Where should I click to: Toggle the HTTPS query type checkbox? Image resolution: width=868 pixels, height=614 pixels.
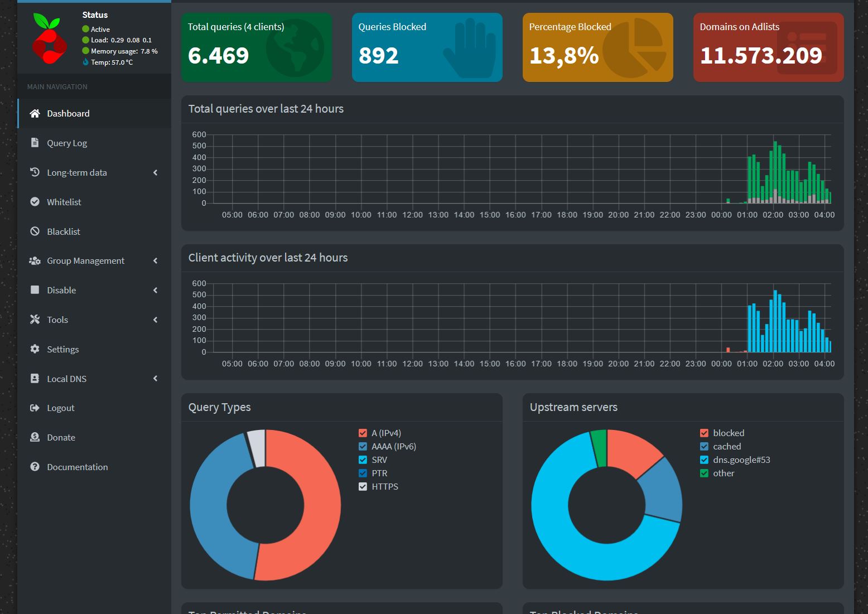click(363, 486)
